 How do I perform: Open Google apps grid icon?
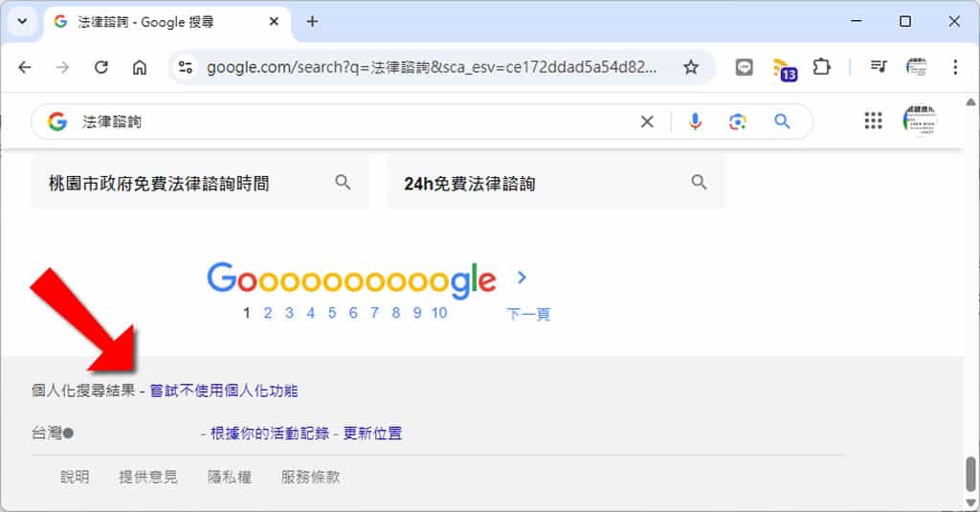coord(873,121)
